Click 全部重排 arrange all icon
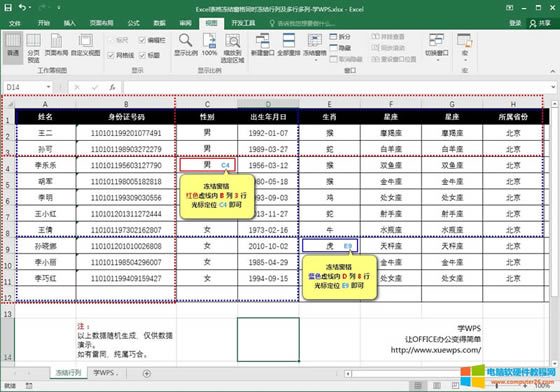Image resolution: width=560 pixels, height=392 pixels. click(x=289, y=40)
